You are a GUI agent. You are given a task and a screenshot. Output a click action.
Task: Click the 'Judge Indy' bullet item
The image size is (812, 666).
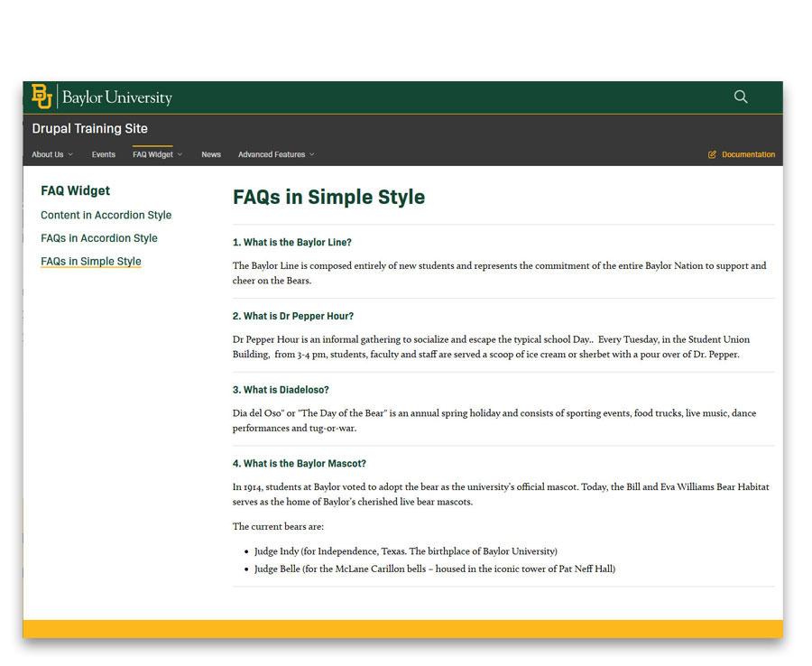tap(405, 551)
